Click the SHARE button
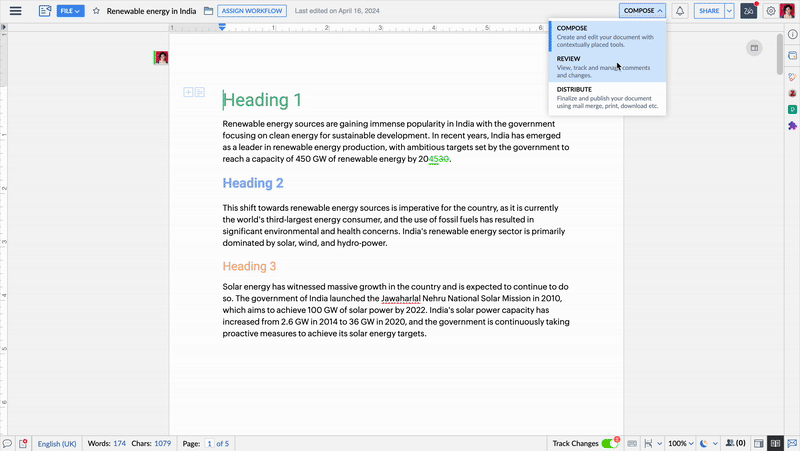The image size is (800, 451). pos(709,11)
